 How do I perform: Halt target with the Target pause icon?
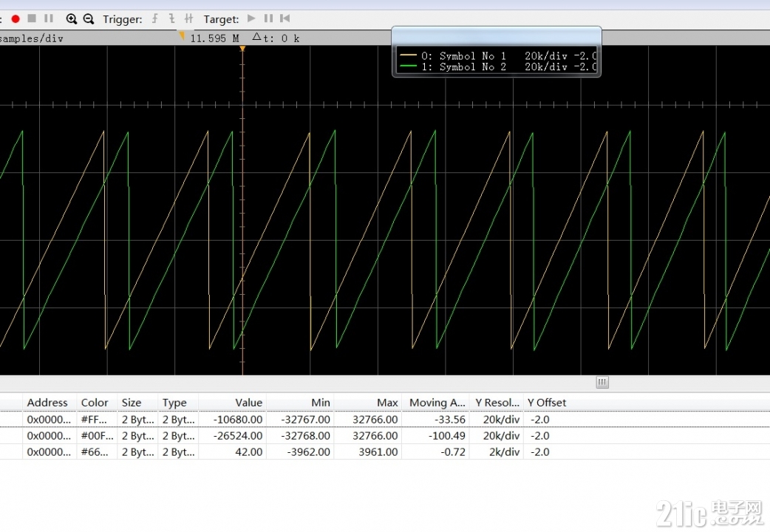click(268, 18)
